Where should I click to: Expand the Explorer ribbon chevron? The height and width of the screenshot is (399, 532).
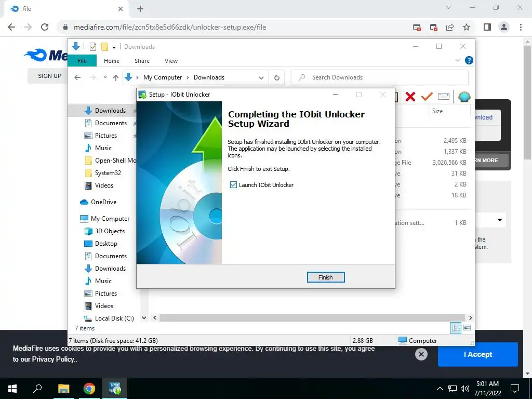coord(457,60)
